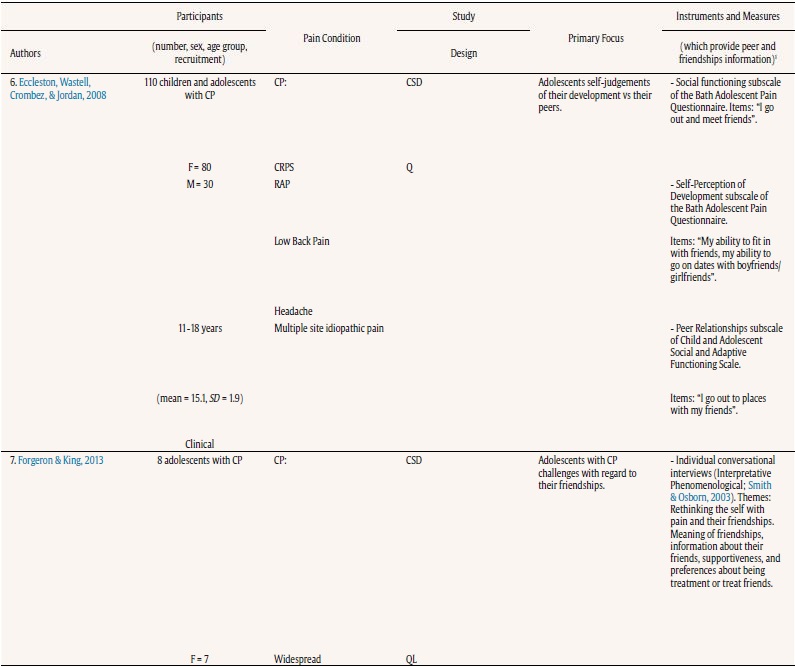The image size is (795, 667).
Task: Click the 'QL' study design code
Action: (x=410, y=657)
